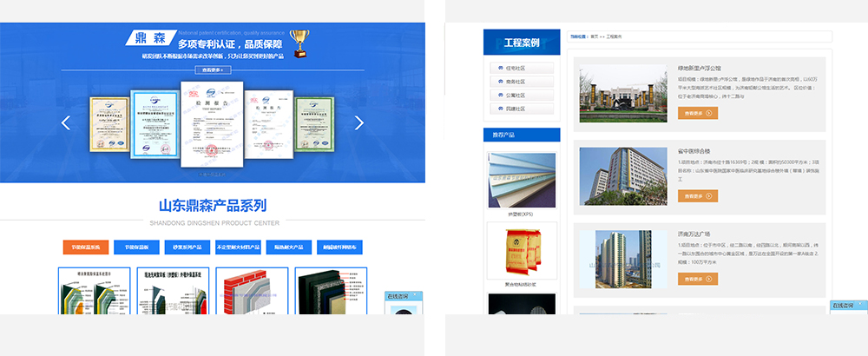This screenshot has height=356, width=868.
Task: Click the 挤塑板(XPS) product caption
Action: pyautogui.click(x=520, y=214)
